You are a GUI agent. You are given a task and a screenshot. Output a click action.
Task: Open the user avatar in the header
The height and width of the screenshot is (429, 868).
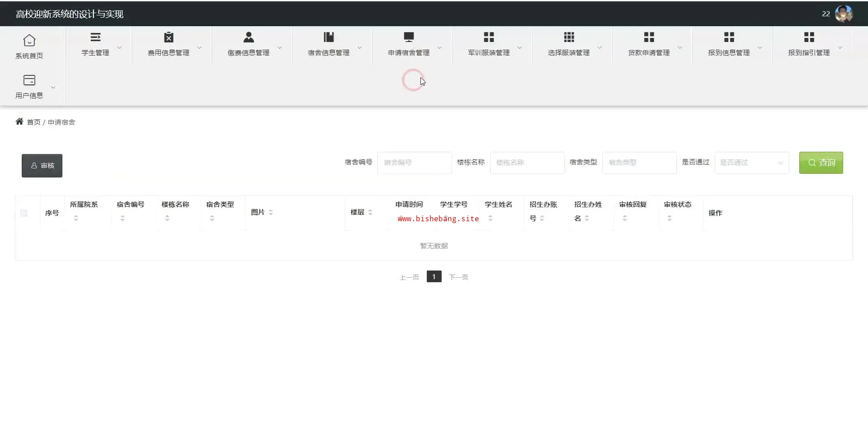(x=844, y=14)
